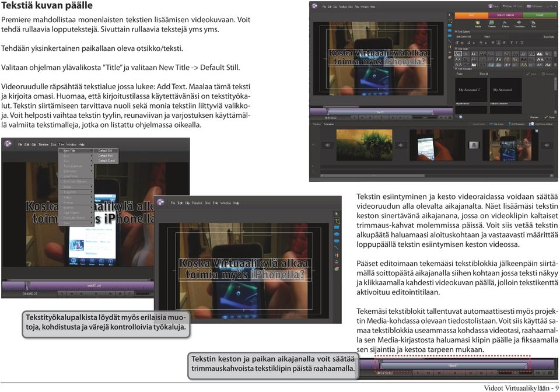This screenshot has height=392, width=560.
Task: Click the transition icon between the sceneline clips
Action: [474, 145]
